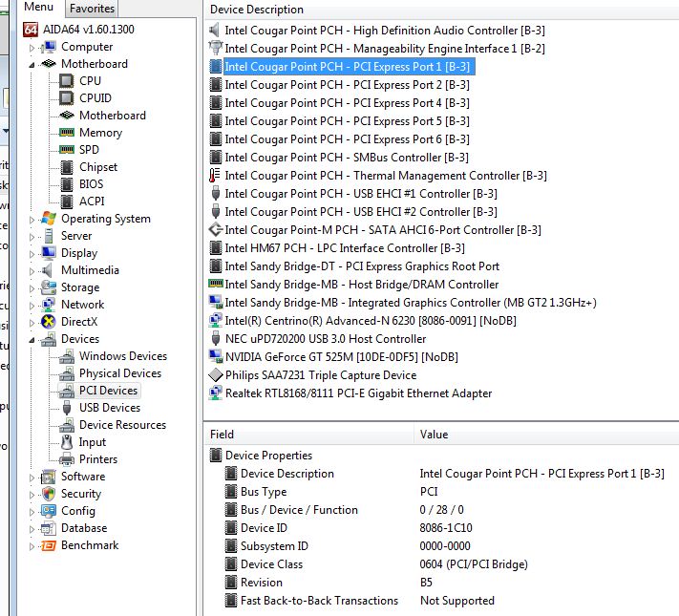Select Philips SAA7231 Triple Capture Device
Viewport: 679px width, 616px height.
point(321,375)
